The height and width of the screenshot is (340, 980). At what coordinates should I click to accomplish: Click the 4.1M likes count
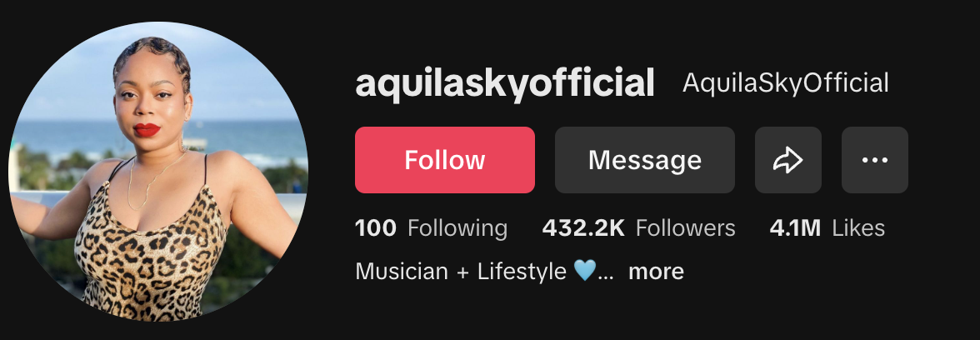click(795, 228)
